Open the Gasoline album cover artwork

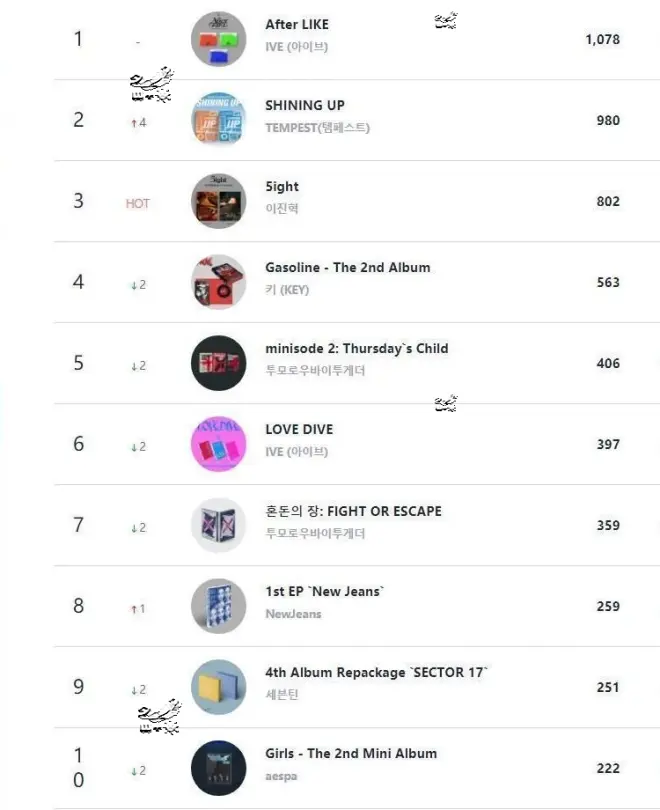(218, 282)
